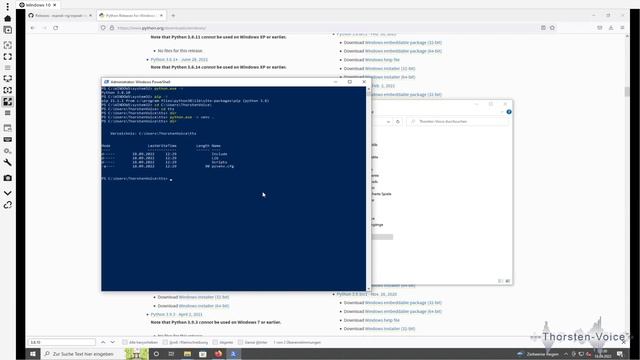This screenshot has width=640, height=360.
Task: Click the home icon in the left sidebar
Action: (x=7, y=18)
